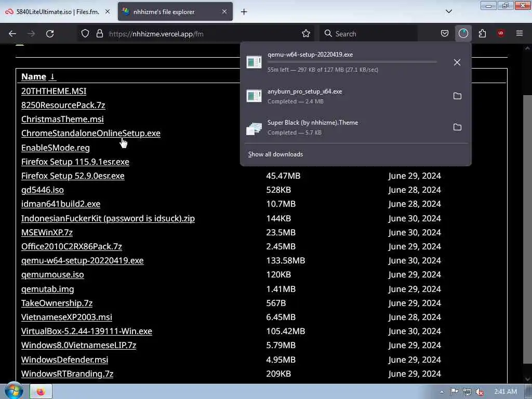Open a new browser tab
Viewport: 532px width, 399px height.
244,12
